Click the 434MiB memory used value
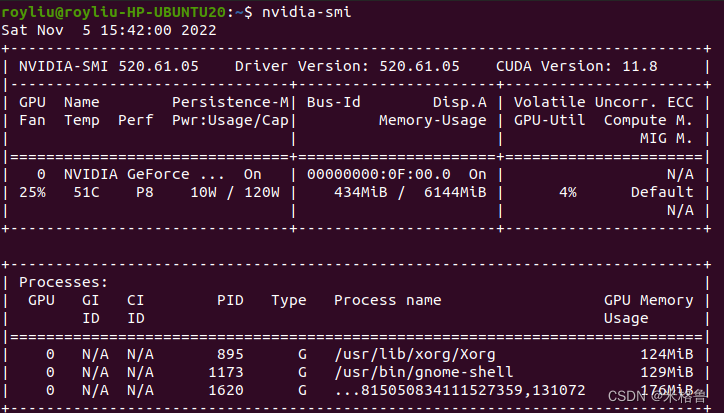 pyautogui.click(x=361, y=192)
